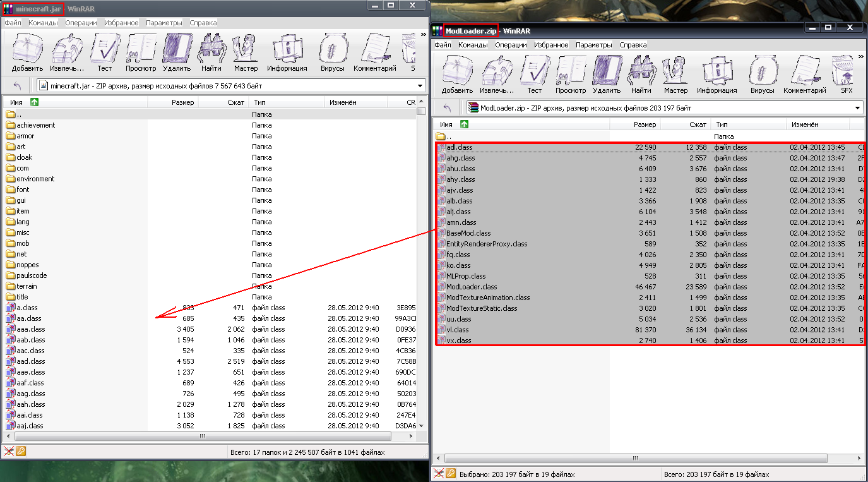Sort by Размер column in minecraft.jar window
The width and height of the screenshot is (868, 482).
[x=173, y=102]
